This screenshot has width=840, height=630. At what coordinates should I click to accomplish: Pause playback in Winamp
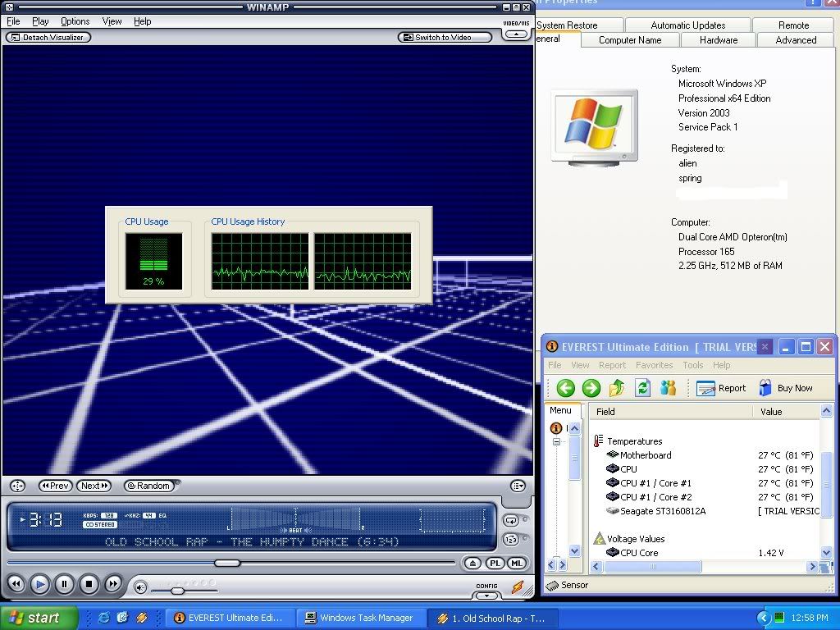[x=64, y=584]
